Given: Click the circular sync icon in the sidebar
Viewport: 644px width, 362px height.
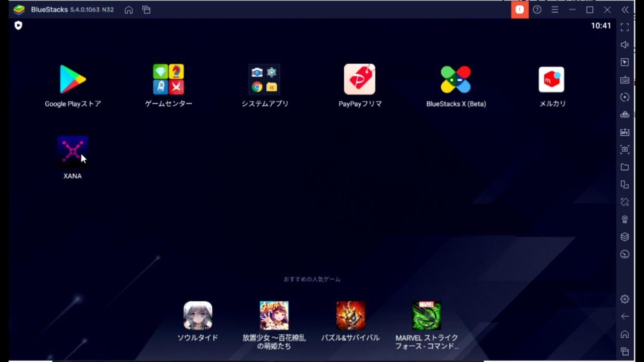Looking at the screenshot, I should click(x=625, y=97).
